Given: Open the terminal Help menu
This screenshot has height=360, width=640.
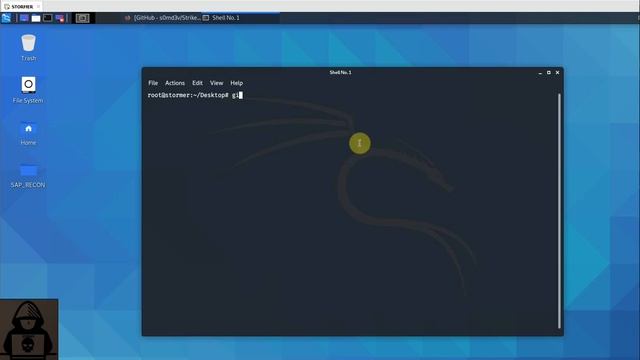Looking at the screenshot, I should (236, 83).
